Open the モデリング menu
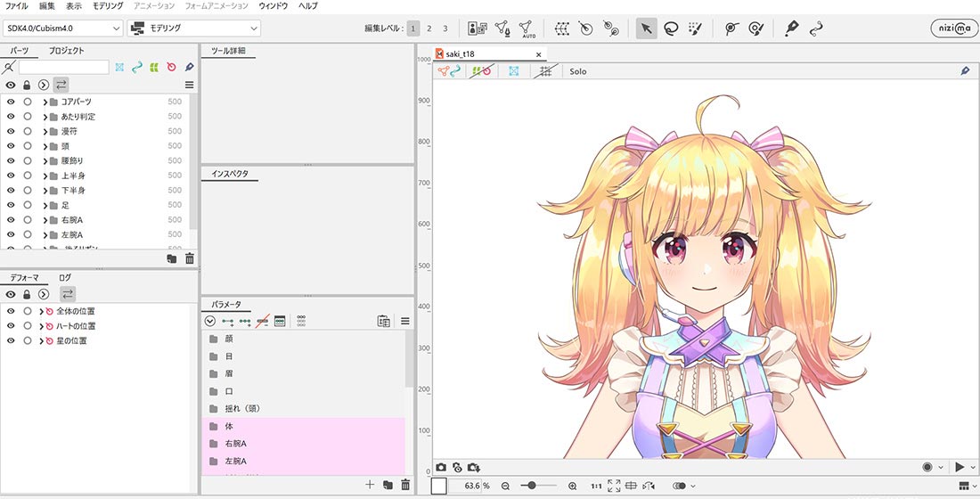The width and height of the screenshot is (980, 499). click(108, 5)
